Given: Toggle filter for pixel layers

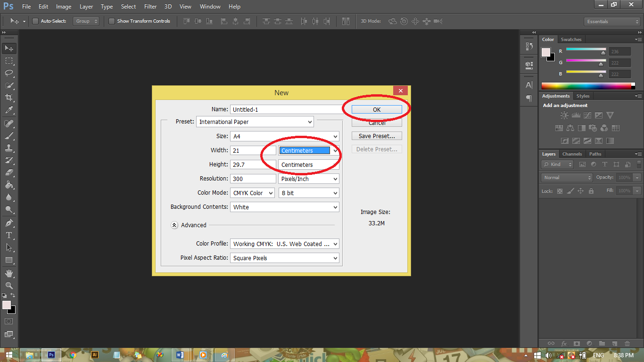Looking at the screenshot, I should [x=582, y=165].
